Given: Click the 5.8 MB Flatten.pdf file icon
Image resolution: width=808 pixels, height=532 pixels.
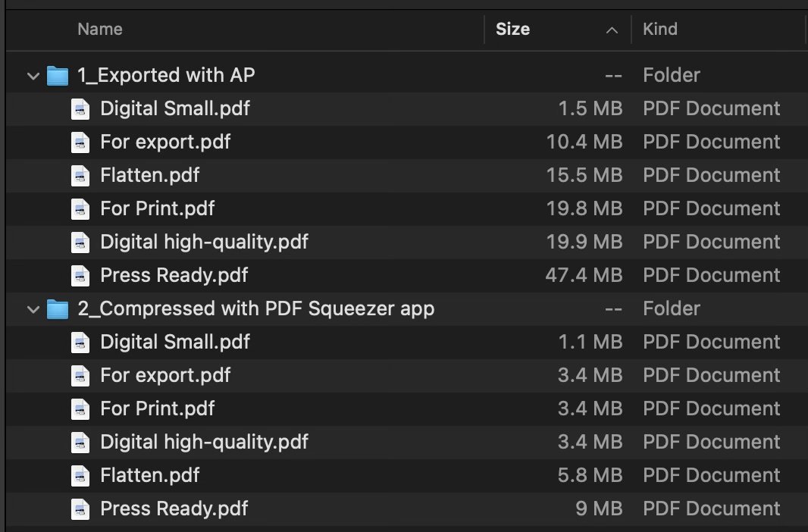Looking at the screenshot, I should tap(80, 476).
